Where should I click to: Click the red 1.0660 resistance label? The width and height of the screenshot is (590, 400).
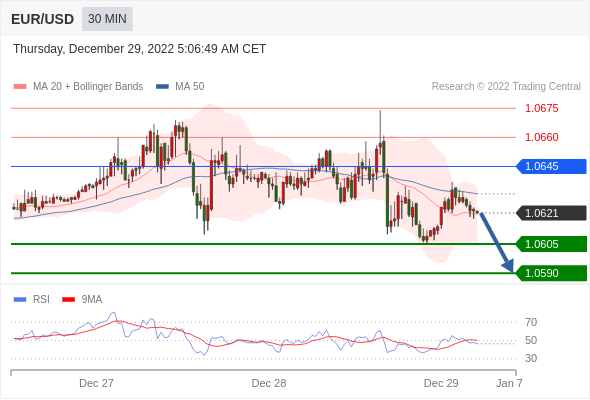(542, 137)
